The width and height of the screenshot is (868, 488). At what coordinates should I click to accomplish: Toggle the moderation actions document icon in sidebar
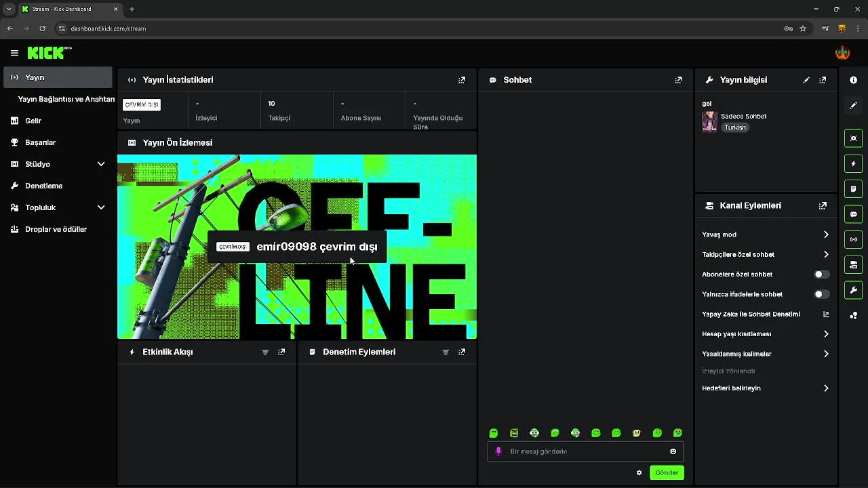pos(853,188)
